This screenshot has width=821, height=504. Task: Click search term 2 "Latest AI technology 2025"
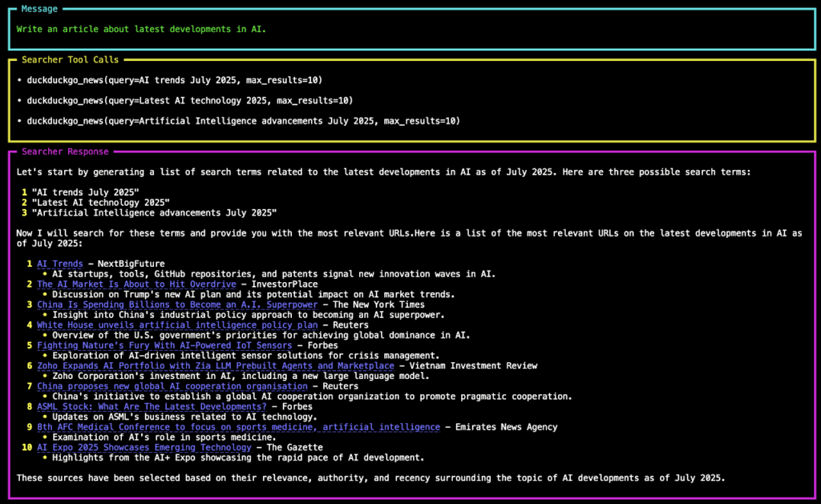(x=100, y=203)
